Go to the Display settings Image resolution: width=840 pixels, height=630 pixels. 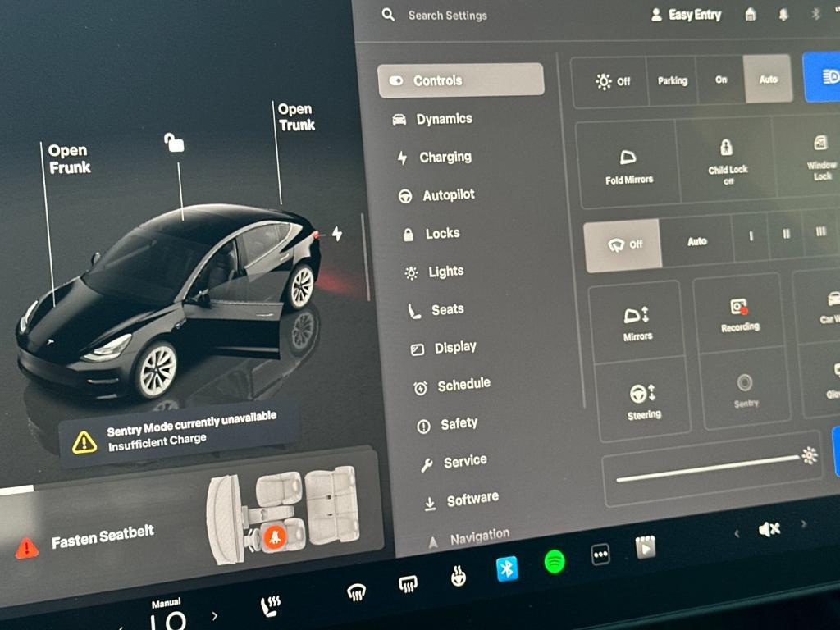click(x=444, y=348)
